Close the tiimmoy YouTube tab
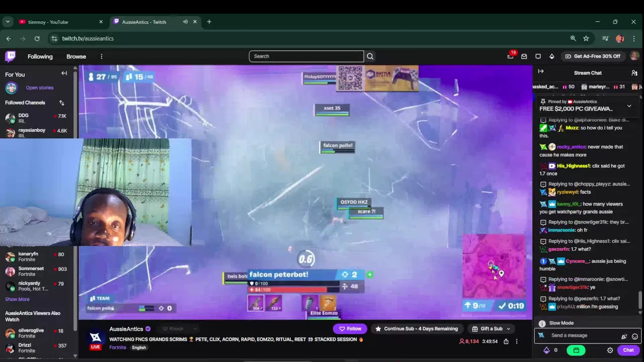The height and width of the screenshot is (362, 644). pos(101,22)
